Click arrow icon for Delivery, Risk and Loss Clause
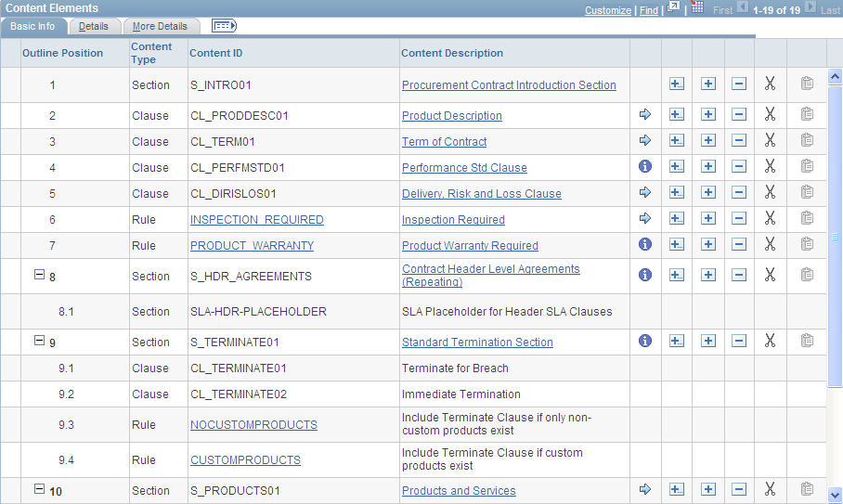843x504 pixels. coord(645,192)
